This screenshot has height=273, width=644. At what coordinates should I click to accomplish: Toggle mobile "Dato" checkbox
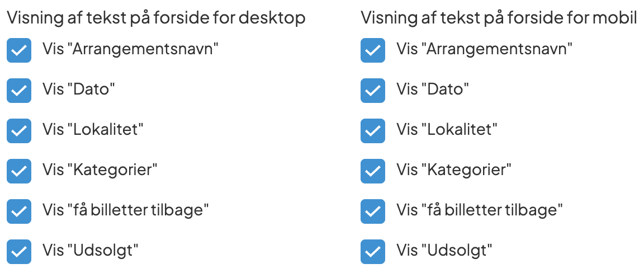point(373,91)
